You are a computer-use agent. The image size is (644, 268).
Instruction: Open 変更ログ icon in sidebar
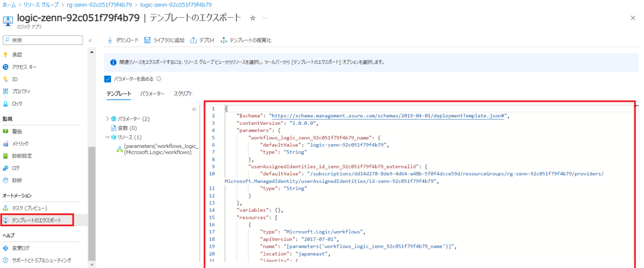pos(6,248)
